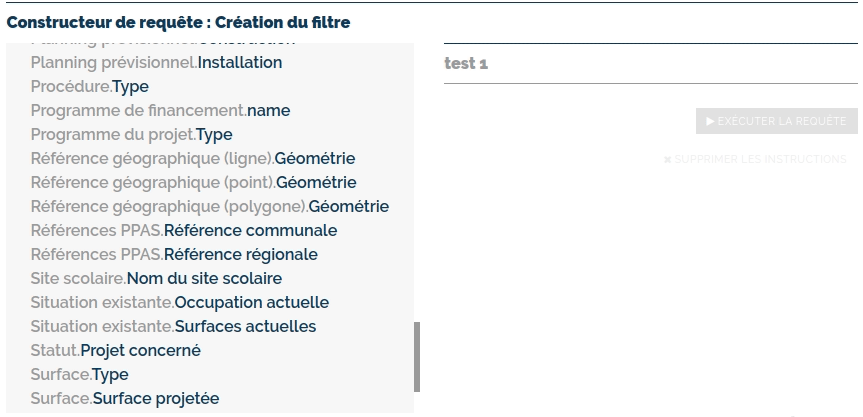Viewport: 863px width, 417px height.
Task: Pick Programme du projet.Type field
Action: tap(131, 135)
